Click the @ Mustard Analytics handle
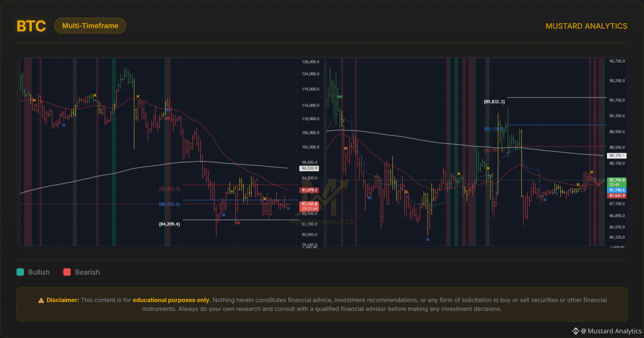This screenshot has height=338, width=644. point(611,331)
